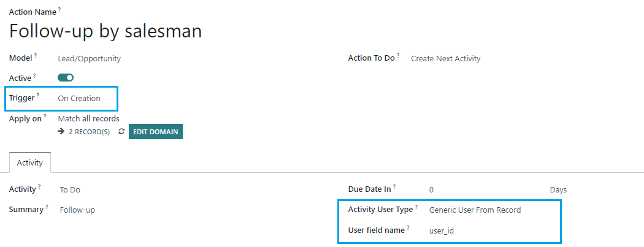
Task: Switch to the Activity tab
Action: [x=29, y=163]
